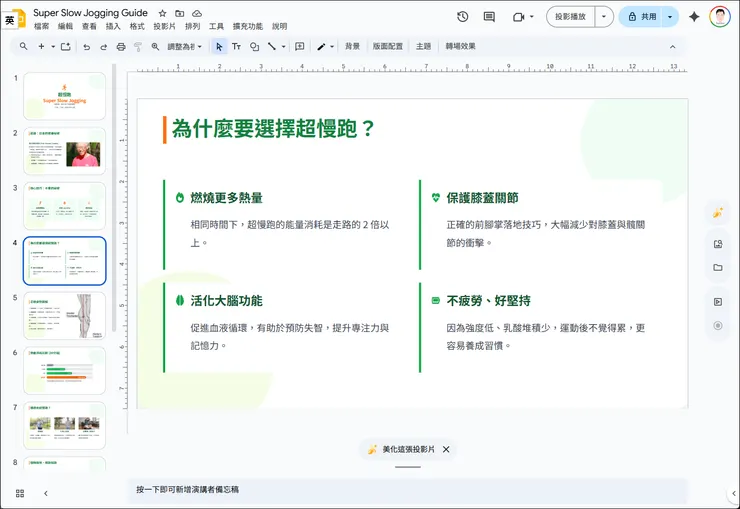740x509 pixels.
Task: Expand line type dropdown arrow
Action: pyautogui.click(x=283, y=46)
